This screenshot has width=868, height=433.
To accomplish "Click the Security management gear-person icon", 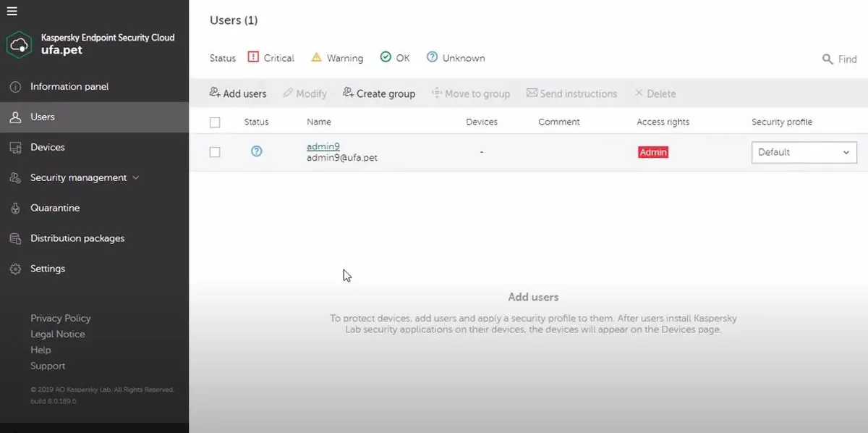I will pos(15,178).
